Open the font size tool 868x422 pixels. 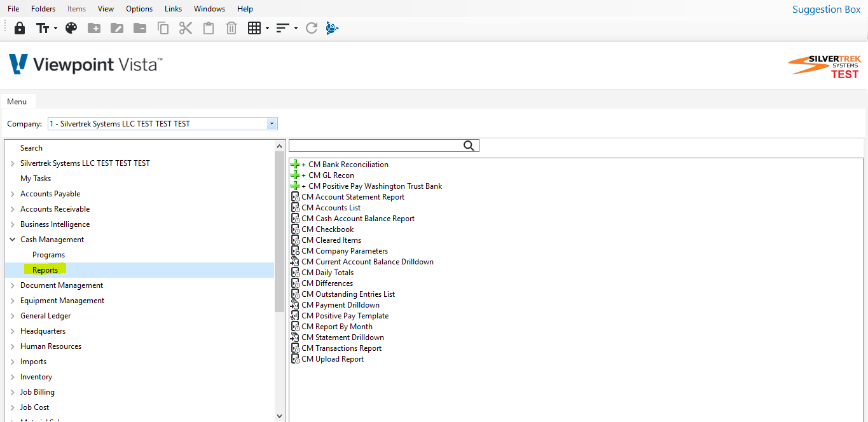(x=43, y=28)
